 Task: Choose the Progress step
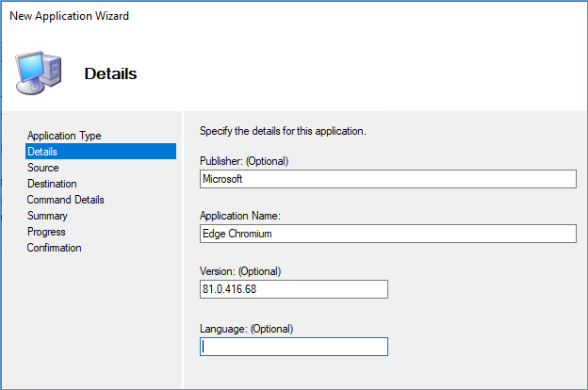(46, 232)
